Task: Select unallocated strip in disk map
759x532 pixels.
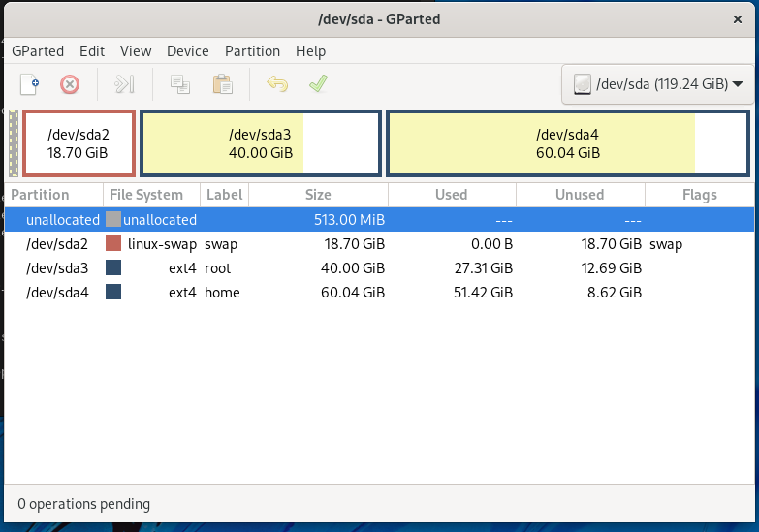Action: pos(14,143)
